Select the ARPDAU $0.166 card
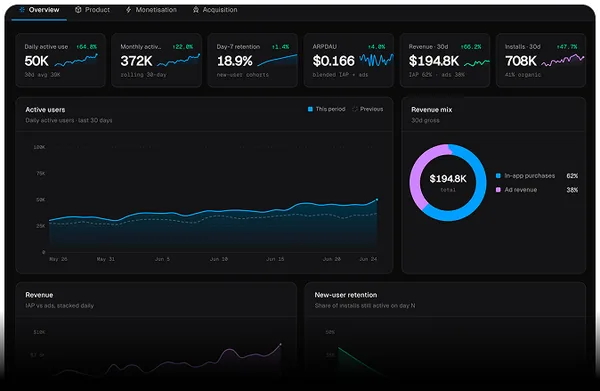This screenshot has width=600, height=391. [349, 60]
